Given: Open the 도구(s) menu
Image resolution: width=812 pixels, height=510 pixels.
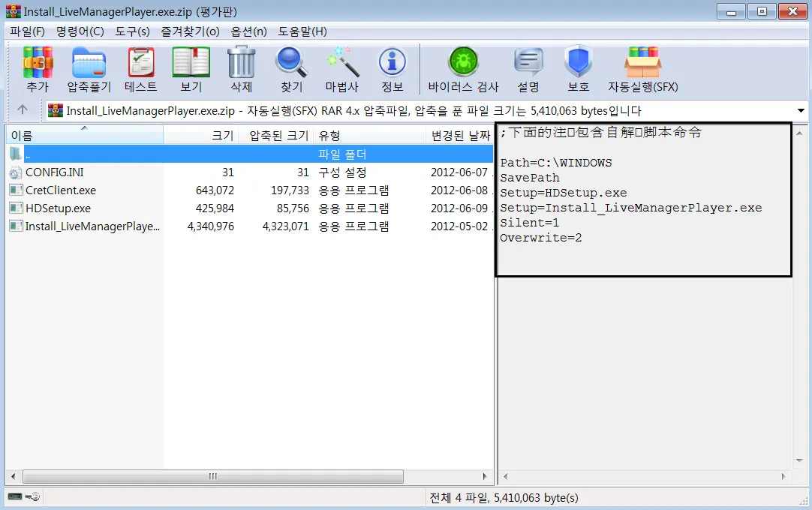Looking at the screenshot, I should (132, 31).
